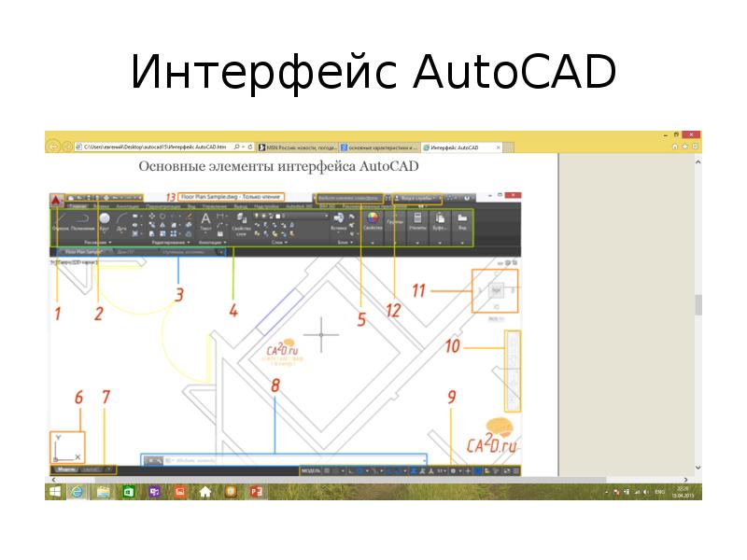Select the Circle tool (Круг)
Image resolution: width=747 pixels, height=560 pixels.
click(105, 222)
